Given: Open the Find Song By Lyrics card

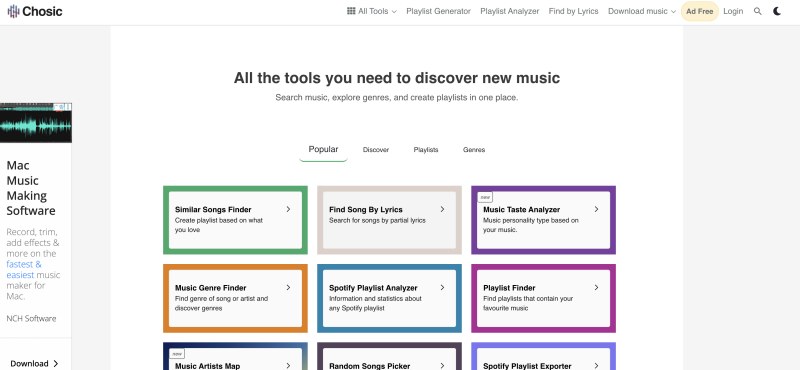Looking at the screenshot, I should coord(389,220).
